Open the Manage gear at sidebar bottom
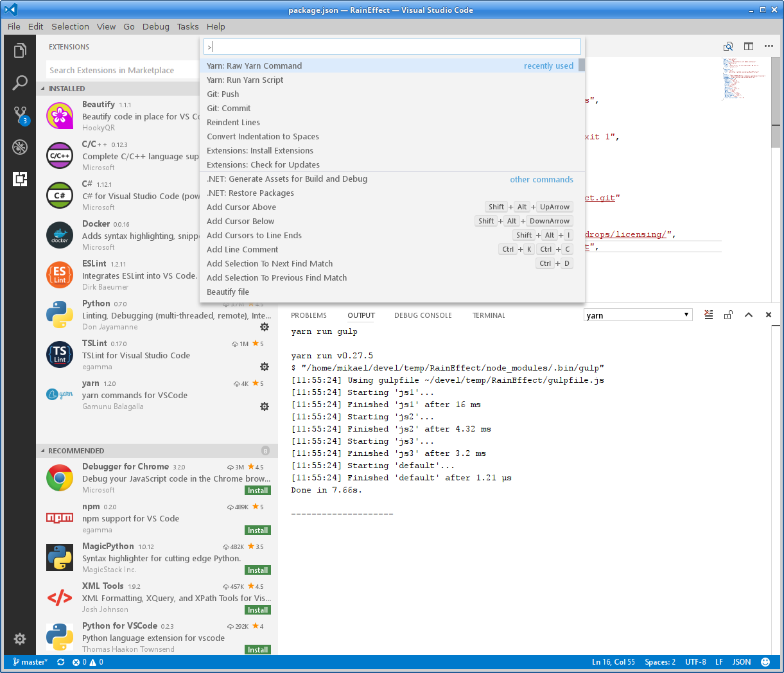The image size is (784, 673). click(x=20, y=638)
